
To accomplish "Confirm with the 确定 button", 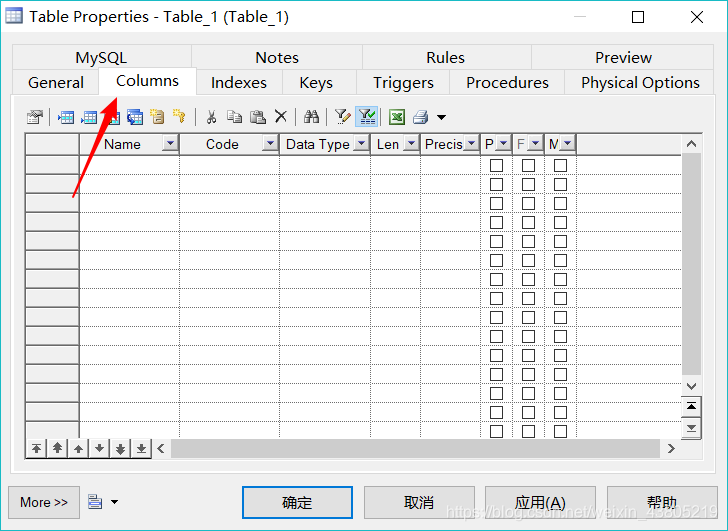I will pos(297,502).
